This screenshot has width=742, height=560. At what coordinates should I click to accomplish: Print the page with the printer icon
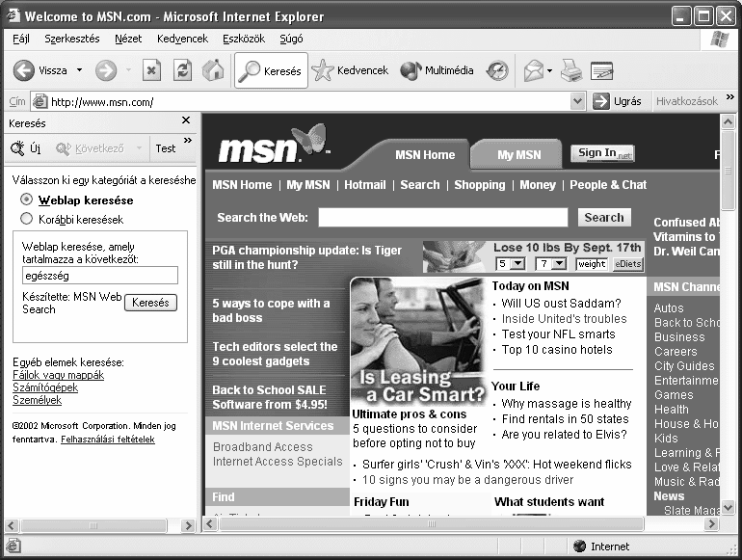click(x=571, y=70)
